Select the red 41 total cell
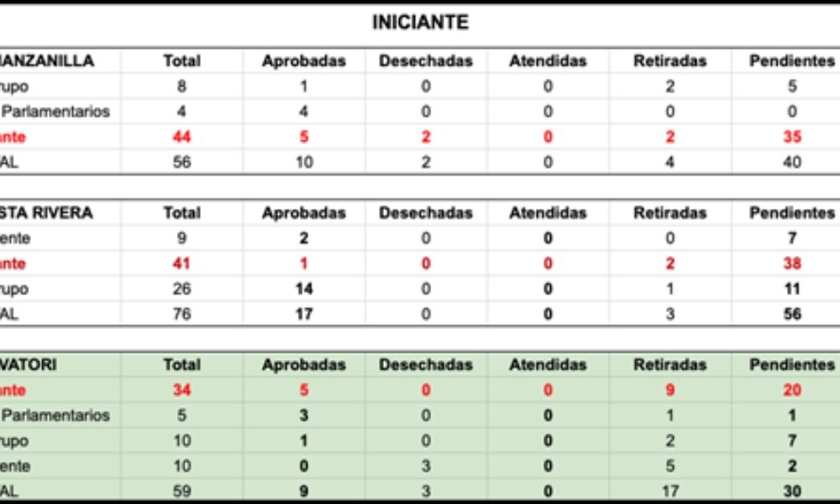840x504 pixels. [181, 264]
